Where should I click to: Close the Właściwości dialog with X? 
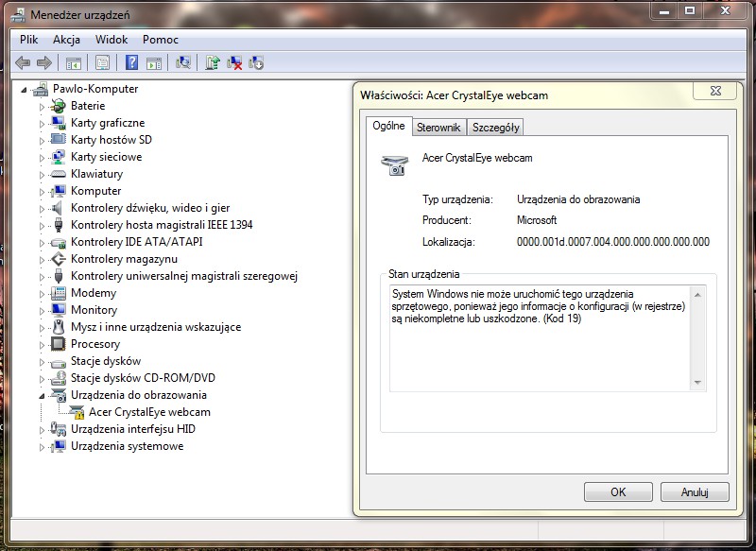coord(715,91)
